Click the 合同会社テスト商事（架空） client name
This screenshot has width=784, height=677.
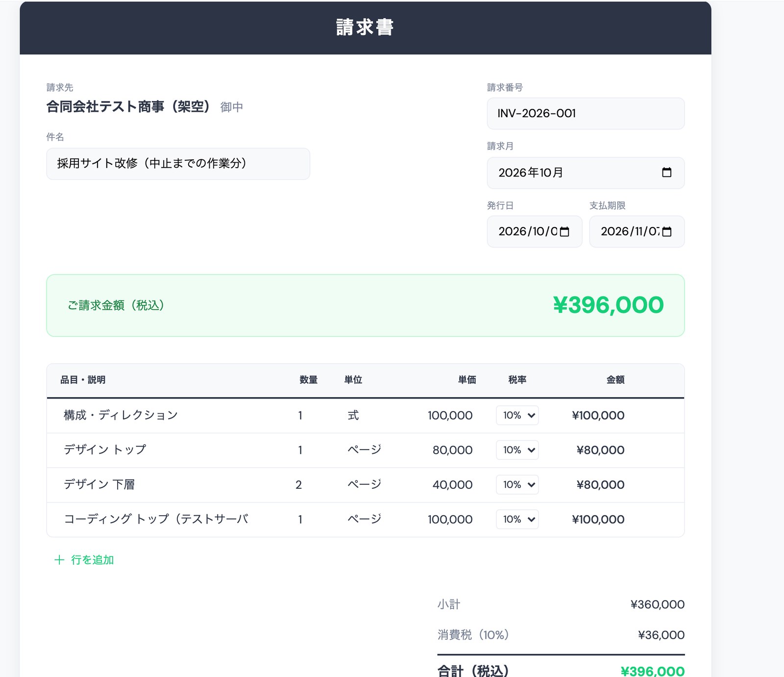coord(128,106)
